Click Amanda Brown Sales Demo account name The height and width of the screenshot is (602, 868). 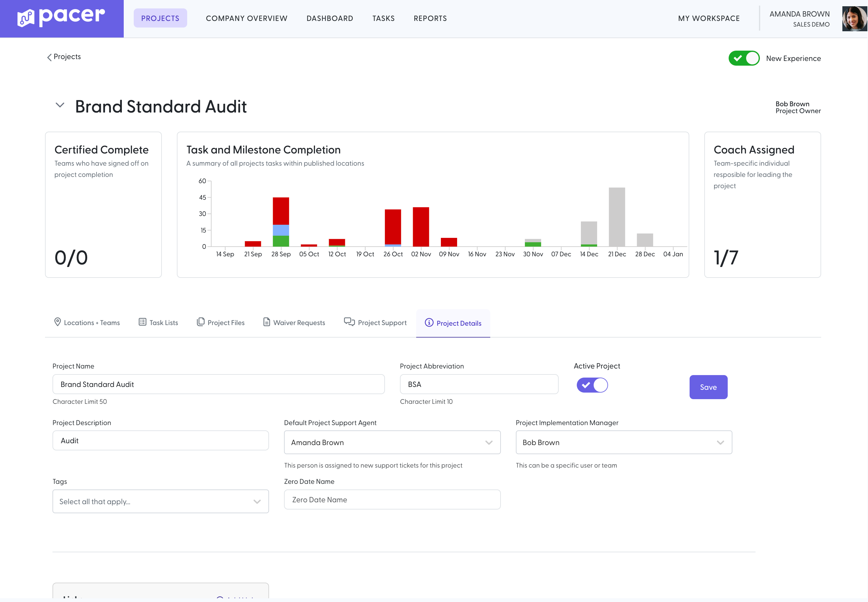point(799,18)
